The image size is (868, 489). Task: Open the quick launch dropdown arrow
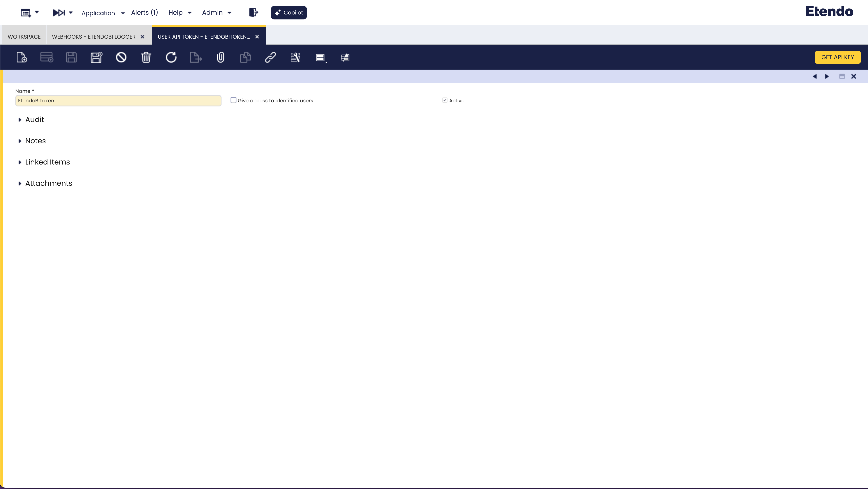[71, 12]
